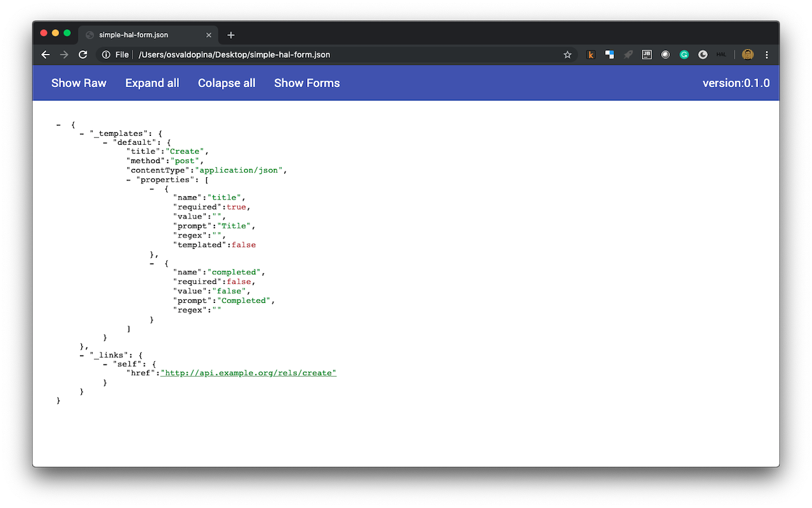
Task: Go back to the previous page
Action: 45,55
